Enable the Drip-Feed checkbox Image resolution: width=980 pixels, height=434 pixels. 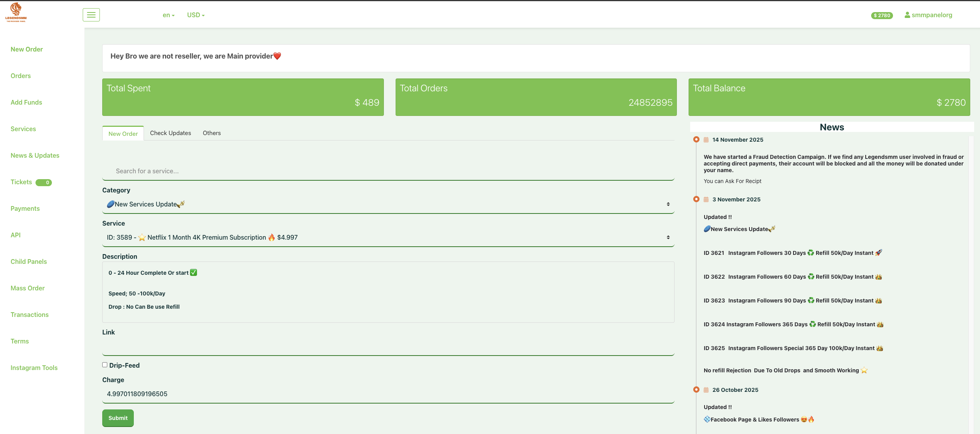[105, 365]
